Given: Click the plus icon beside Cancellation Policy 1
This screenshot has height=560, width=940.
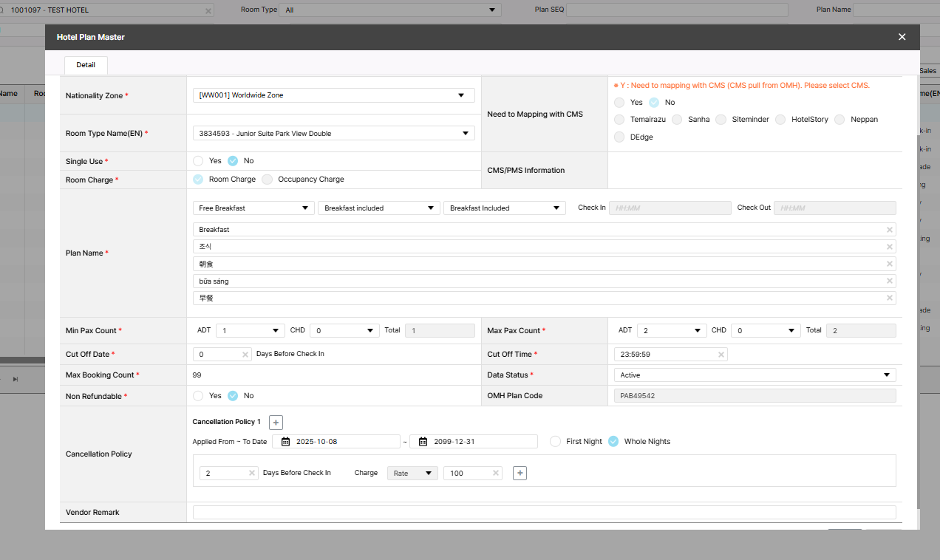Looking at the screenshot, I should pos(276,423).
